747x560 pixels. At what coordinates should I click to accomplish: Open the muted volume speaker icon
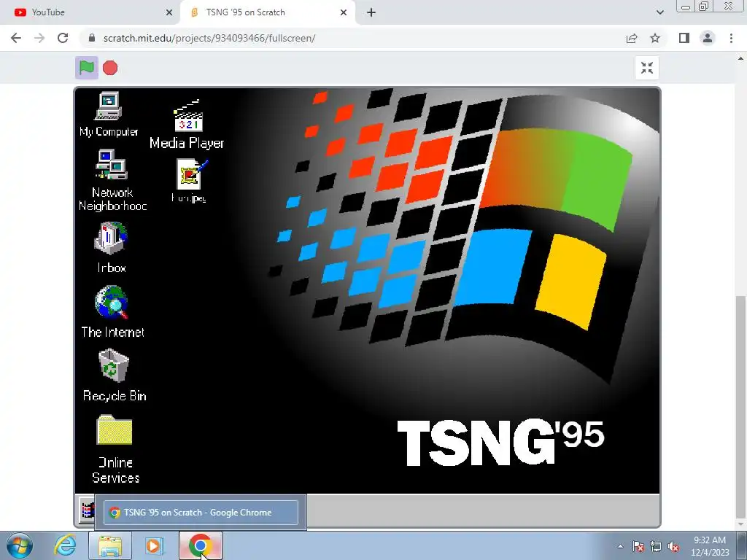673,546
